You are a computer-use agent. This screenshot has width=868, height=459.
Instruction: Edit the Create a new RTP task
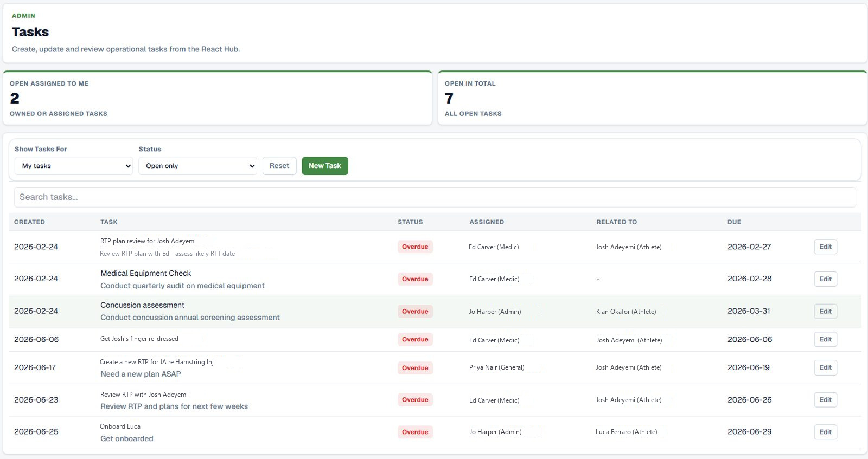click(825, 367)
